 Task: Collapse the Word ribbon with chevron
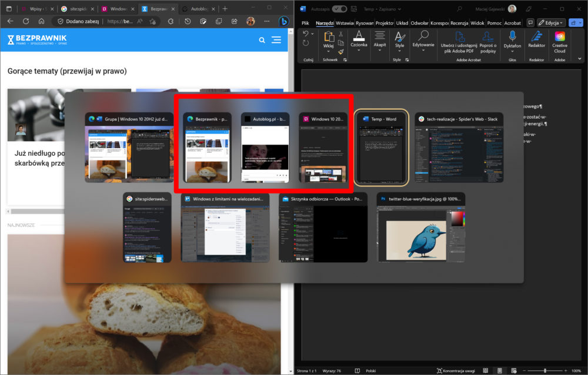coord(580,59)
